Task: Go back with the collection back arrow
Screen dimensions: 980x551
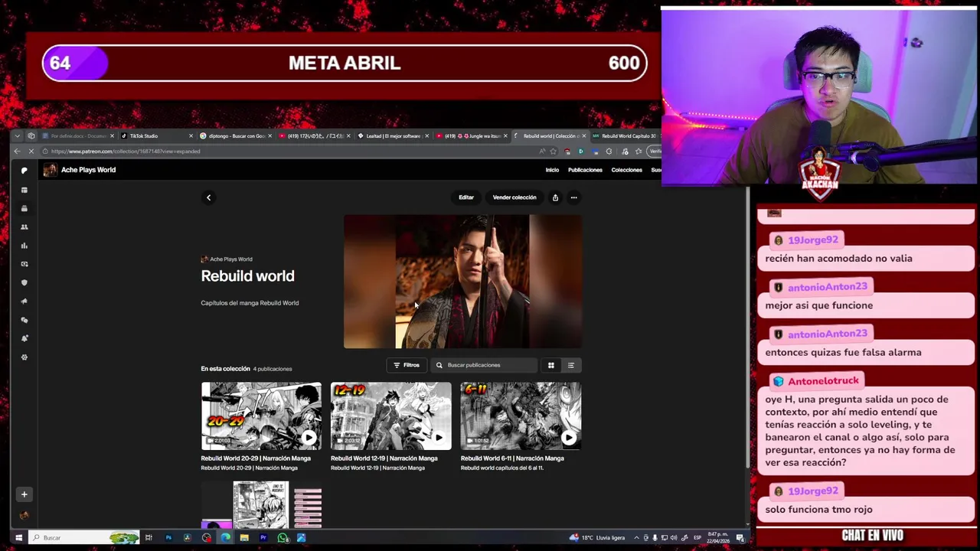Action: pyautogui.click(x=208, y=197)
